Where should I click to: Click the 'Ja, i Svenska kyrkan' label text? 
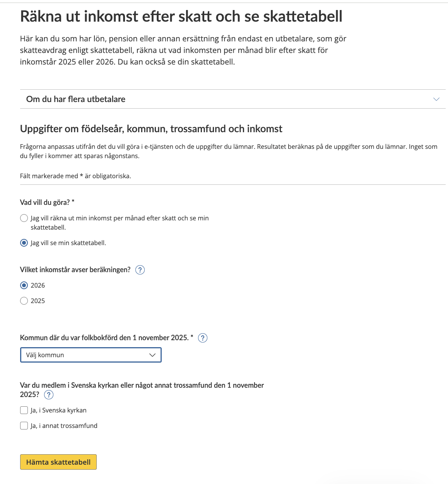point(59,410)
